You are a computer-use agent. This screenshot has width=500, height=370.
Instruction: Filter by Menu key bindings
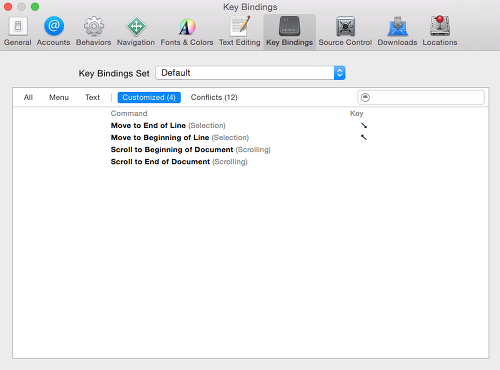[x=59, y=97]
